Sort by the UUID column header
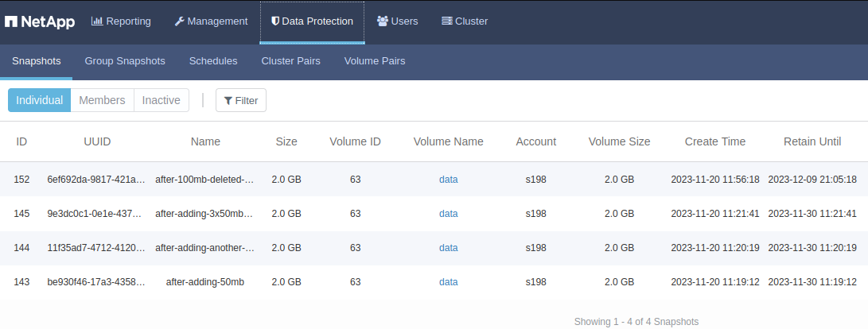868x329 pixels. pyautogui.click(x=97, y=141)
